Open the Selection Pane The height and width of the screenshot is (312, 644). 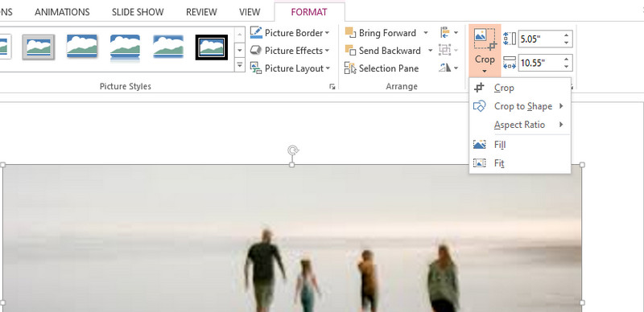pyautogui.click(x=382, y=68)
